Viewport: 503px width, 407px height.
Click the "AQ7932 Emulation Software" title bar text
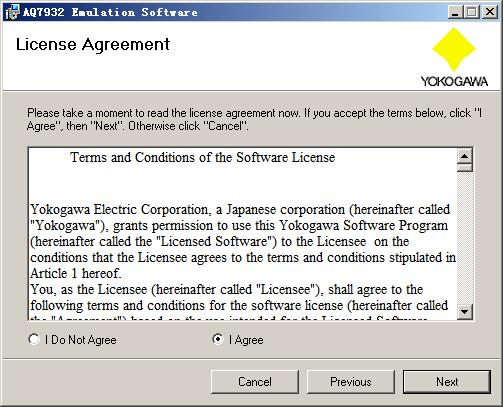click(x=110, y=12)
